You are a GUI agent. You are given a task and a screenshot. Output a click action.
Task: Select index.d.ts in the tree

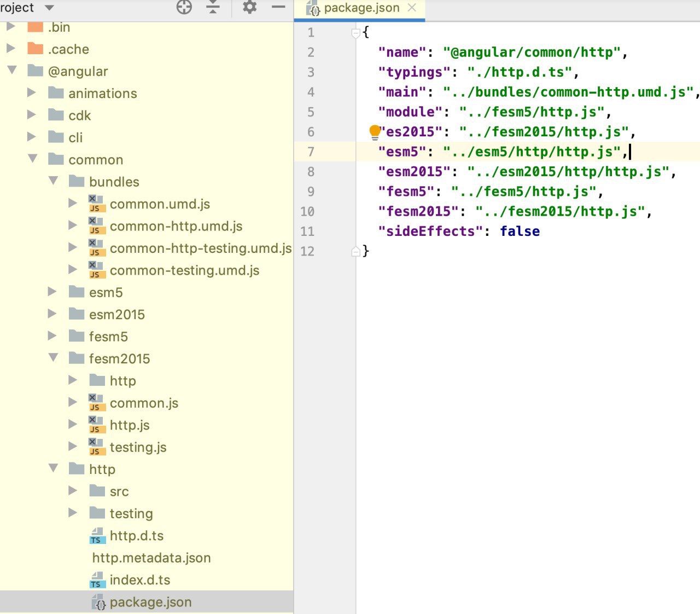coord(140,580)
